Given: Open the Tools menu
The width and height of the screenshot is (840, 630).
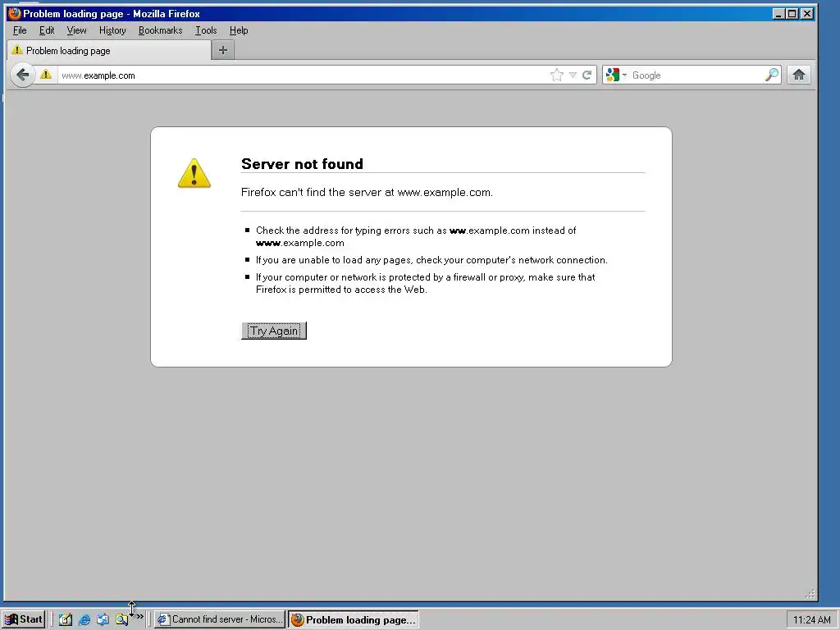Looking at the screenshot, I should click(206, 30).
